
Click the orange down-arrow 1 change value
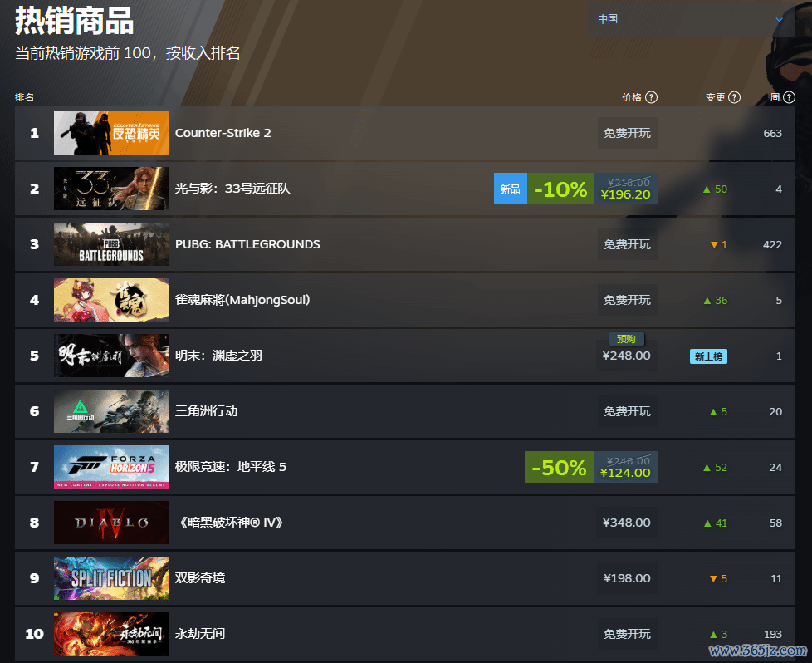point(719,244)
